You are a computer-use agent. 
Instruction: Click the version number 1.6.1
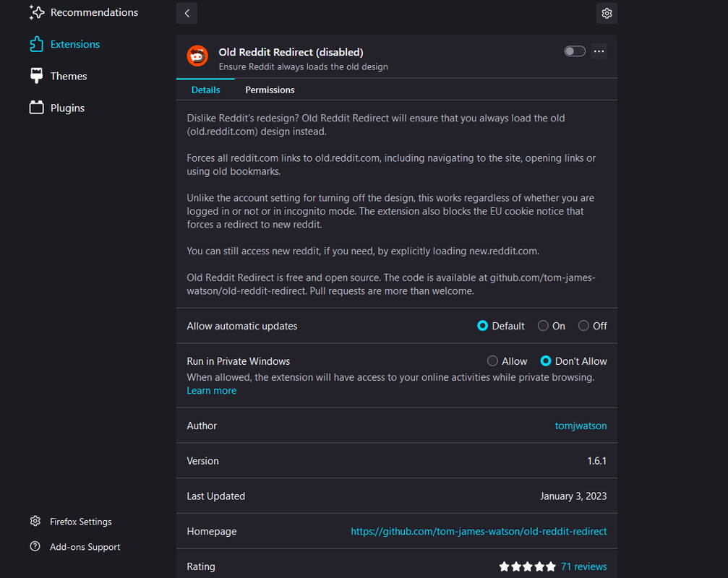[596, 461]
